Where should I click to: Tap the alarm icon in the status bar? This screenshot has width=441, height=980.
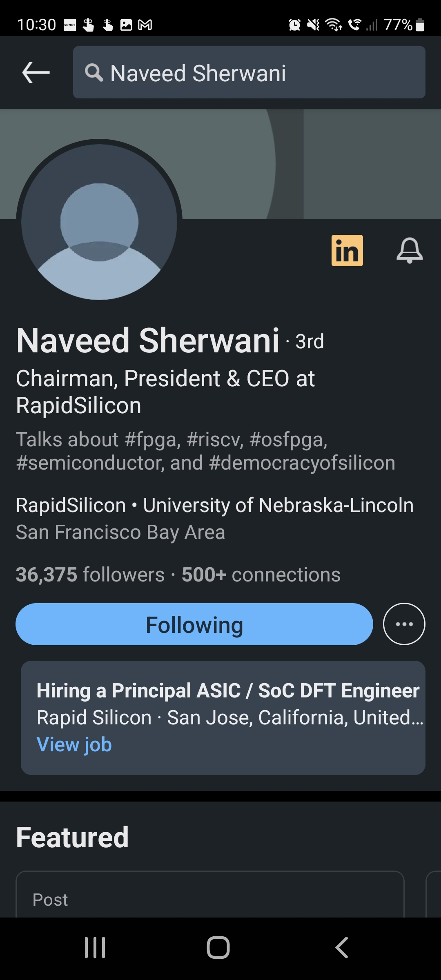point(294,25)
